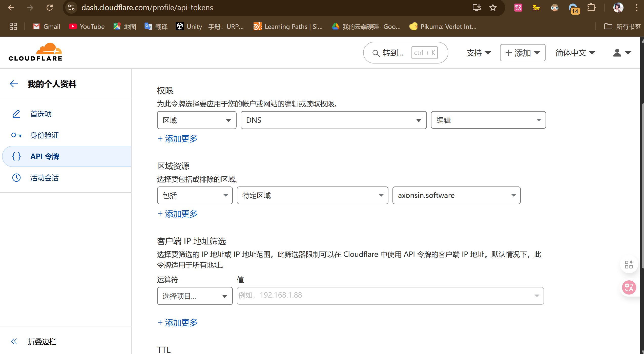
Task: Open the 特定区域 resource dropdown
Action: pyautogui.click(x=312, y=195)
